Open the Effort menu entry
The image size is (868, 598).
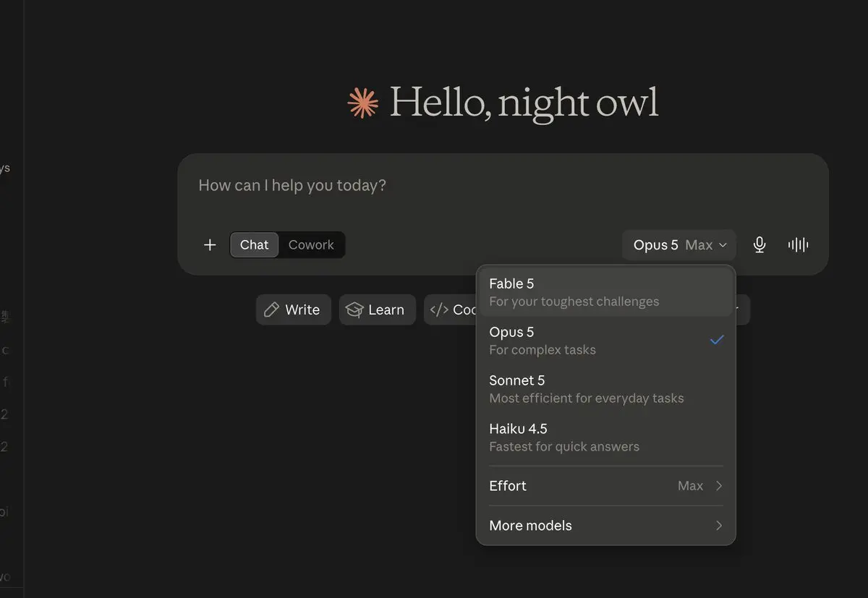coord(606,486)
